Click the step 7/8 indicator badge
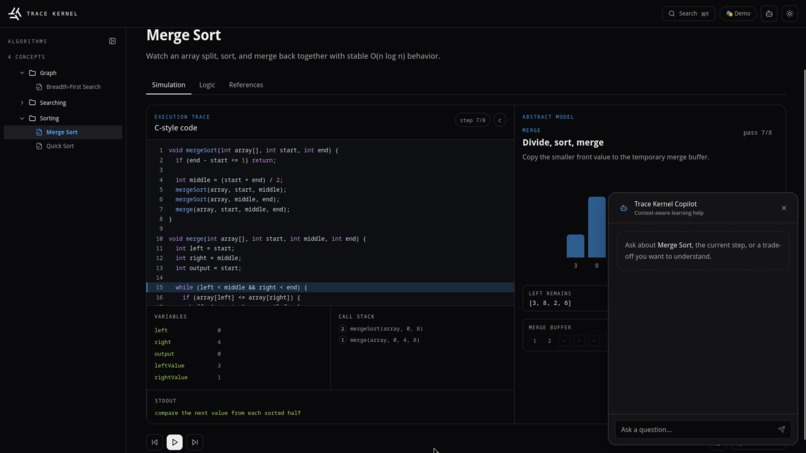 [x=472, y=120]
